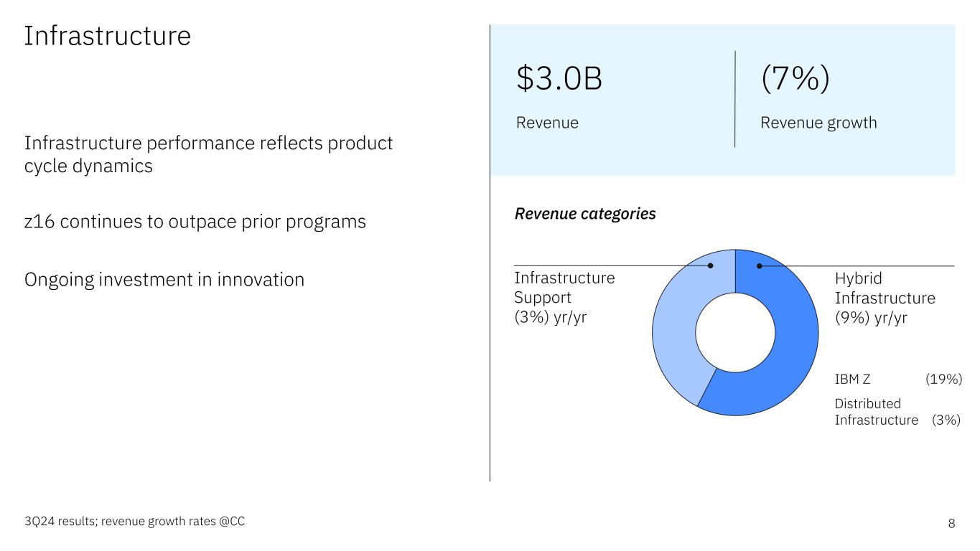Click the "$3.0B" revenue figure

[x=559, y=79]
